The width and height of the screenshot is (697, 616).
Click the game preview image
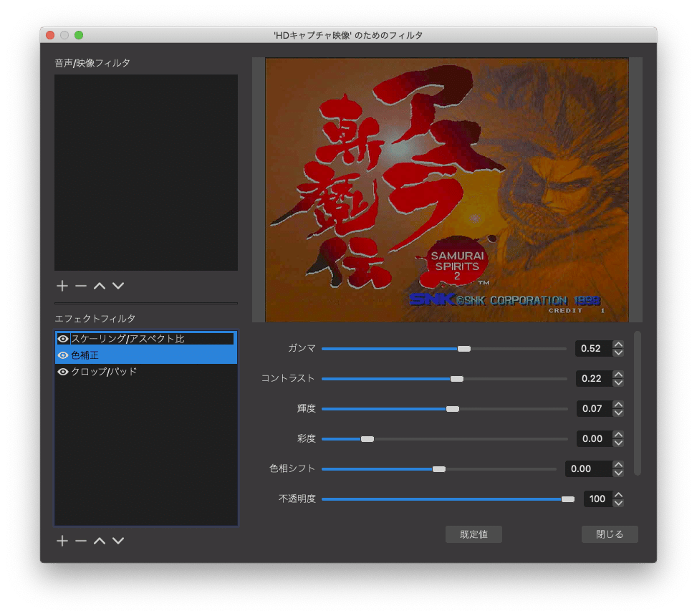click(447, 190)
